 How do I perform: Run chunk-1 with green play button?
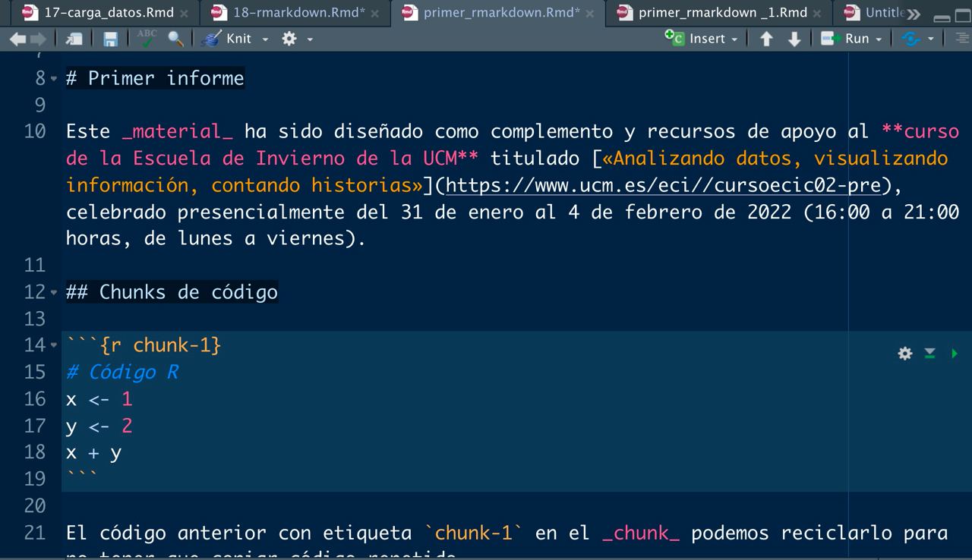954,353
